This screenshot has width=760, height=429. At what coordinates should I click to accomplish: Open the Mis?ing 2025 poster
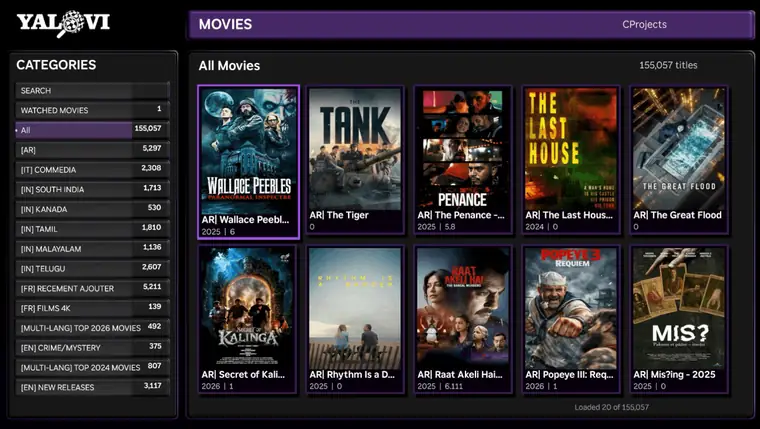pos(679,308)
